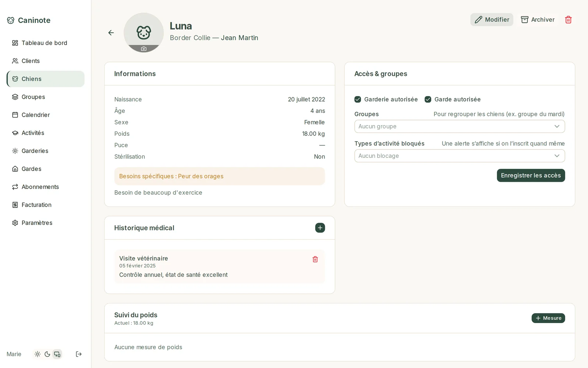Open the Garderies section
Image resolution: width=588 pixels, height=368 pixels.
pos(46,151)
